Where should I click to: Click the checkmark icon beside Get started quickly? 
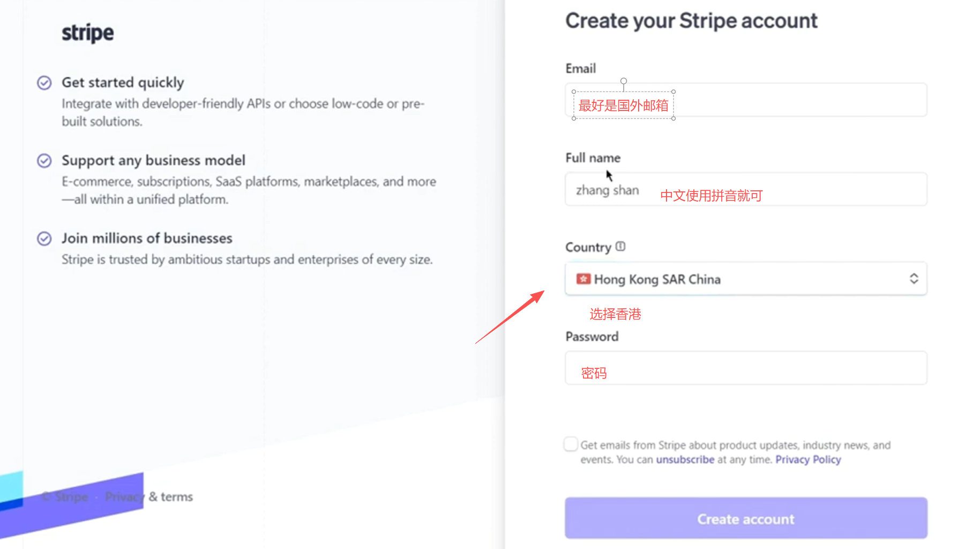(44, 83)
